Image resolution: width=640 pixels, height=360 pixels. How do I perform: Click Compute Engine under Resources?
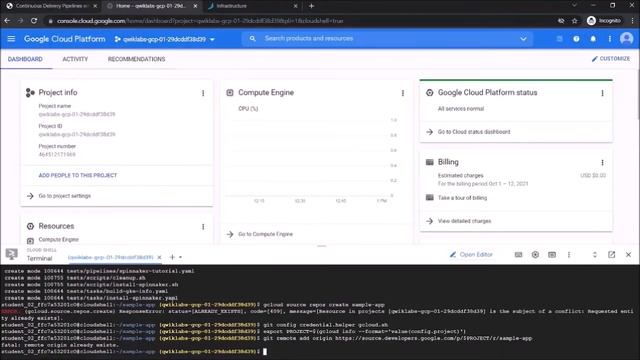tap(58, 240)
